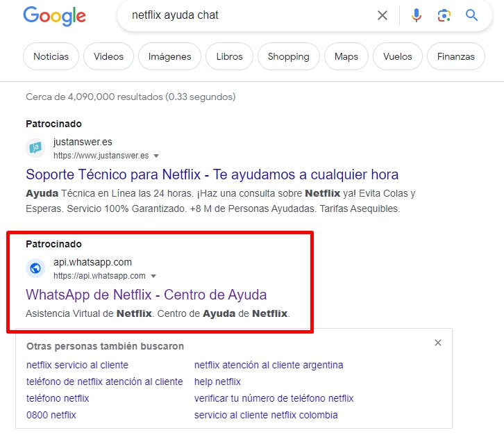Click 'Patrocinado' label above justanswer.es

click(x=53, y=124)
